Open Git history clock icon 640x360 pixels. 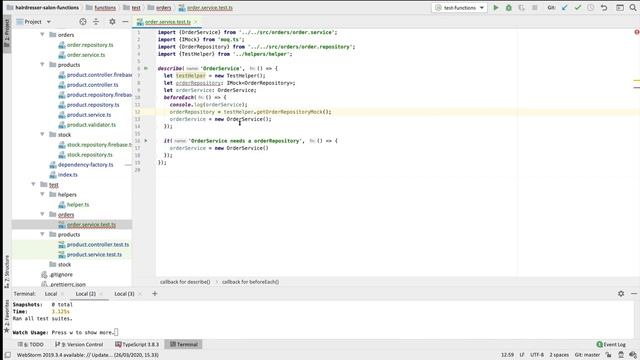[591, 8]
